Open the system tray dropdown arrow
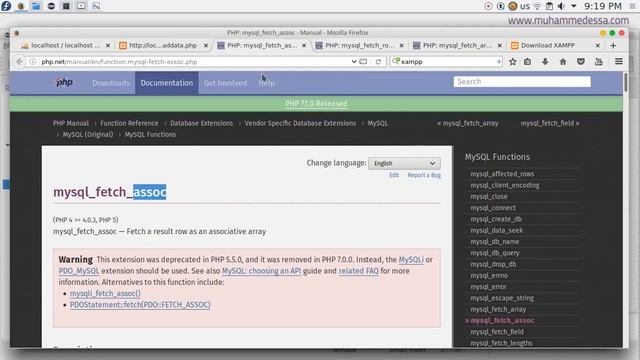This screenshot has height=360, width=640. [x=574, y=6]
